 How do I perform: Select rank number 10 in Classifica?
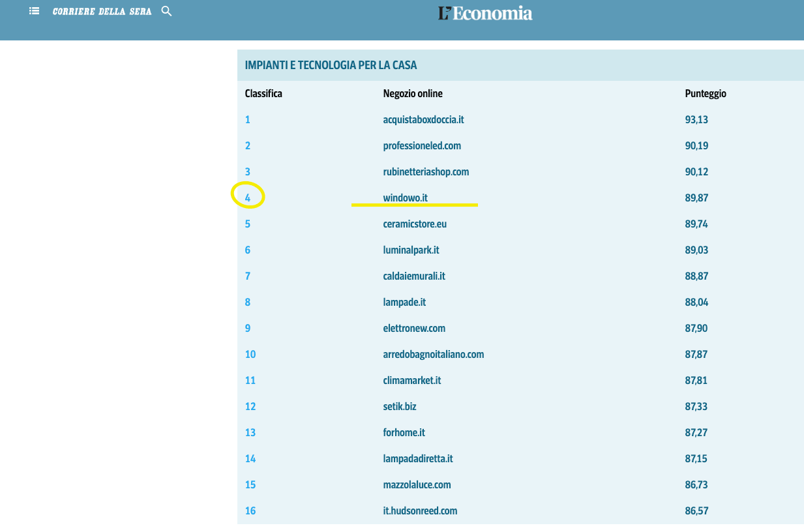point(250,354)
